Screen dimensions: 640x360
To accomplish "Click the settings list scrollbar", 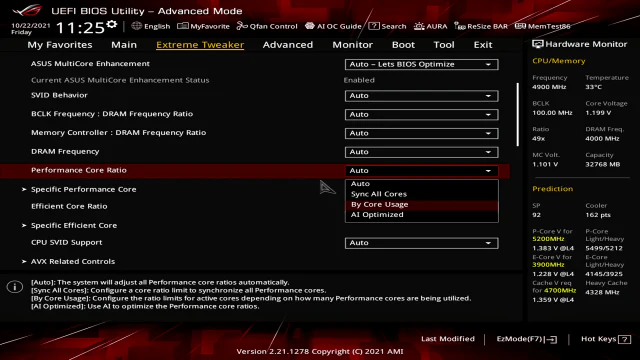I will pyautogui.click(x=518, y=115).
